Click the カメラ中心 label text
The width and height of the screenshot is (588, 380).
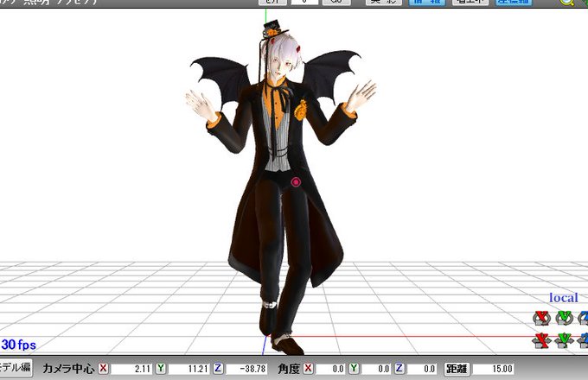click(68, 369)
